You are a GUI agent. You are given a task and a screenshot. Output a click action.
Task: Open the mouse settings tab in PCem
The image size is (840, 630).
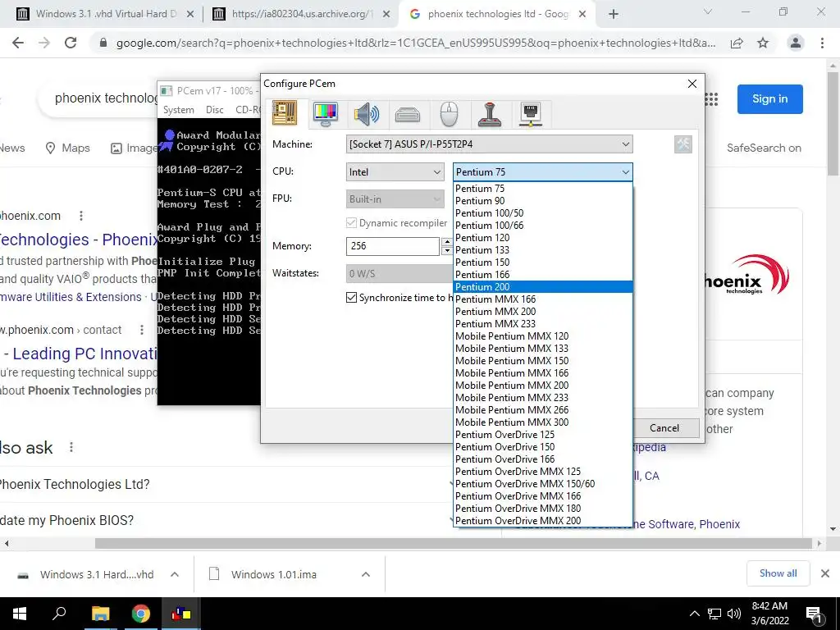click(x=449, y=113)
